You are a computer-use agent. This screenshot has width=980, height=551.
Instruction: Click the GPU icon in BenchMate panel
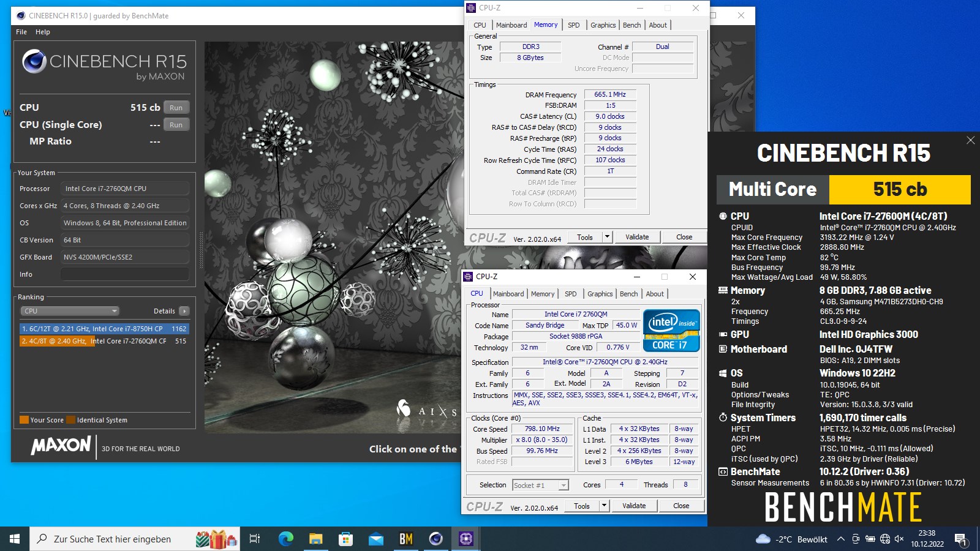(x=723, y=334)
